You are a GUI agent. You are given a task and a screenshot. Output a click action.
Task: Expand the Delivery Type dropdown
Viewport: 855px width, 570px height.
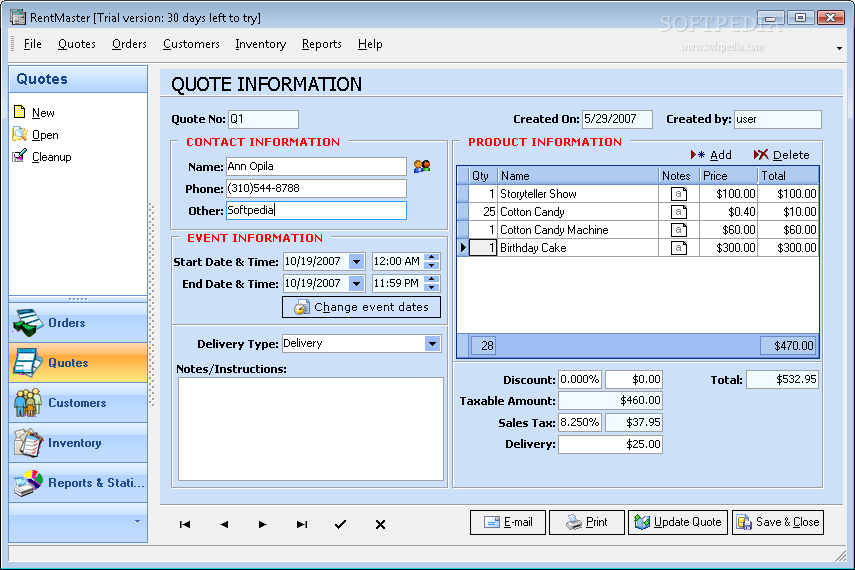pyautogui.click(x=432, y=344)
